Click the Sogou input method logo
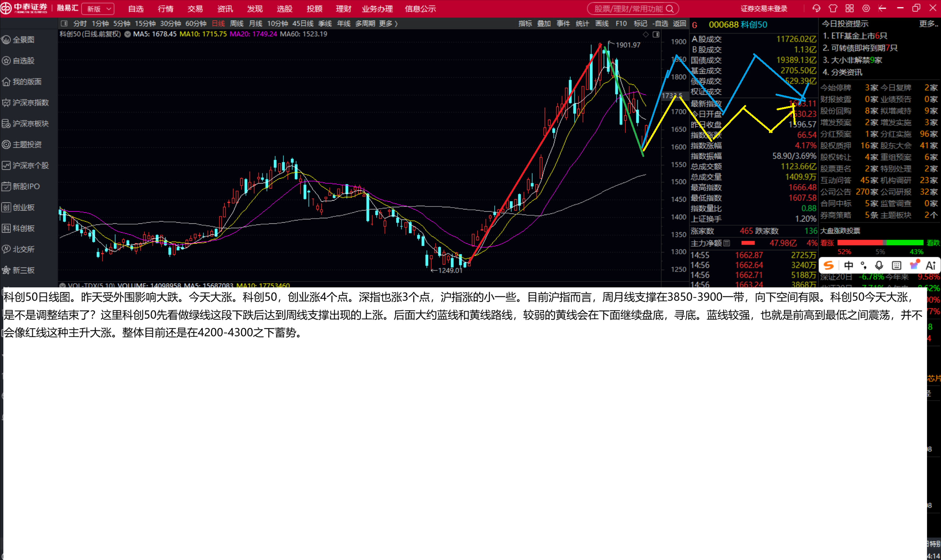941x560 pixels. click(828, 265)
